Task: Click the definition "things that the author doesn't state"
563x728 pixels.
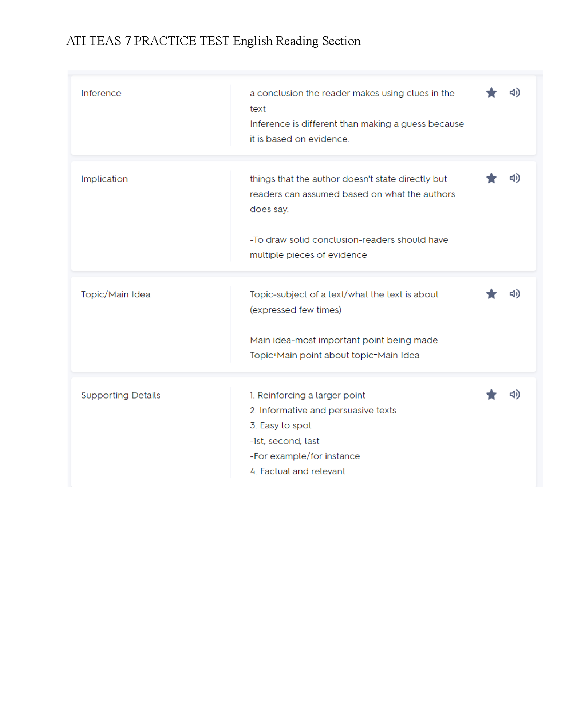Action: pyautogui.click(x=348, y=179)
